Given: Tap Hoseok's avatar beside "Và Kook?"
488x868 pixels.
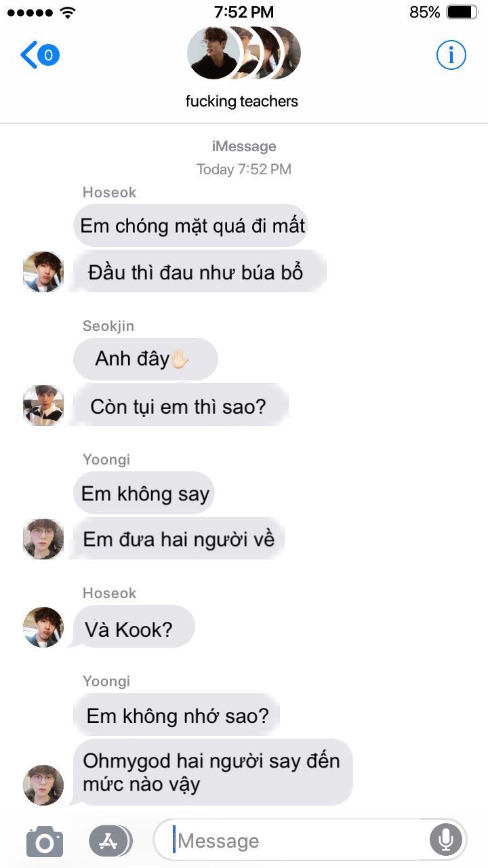Looking at the screenshot, I should pyautogui.click(x=43, y=627).
